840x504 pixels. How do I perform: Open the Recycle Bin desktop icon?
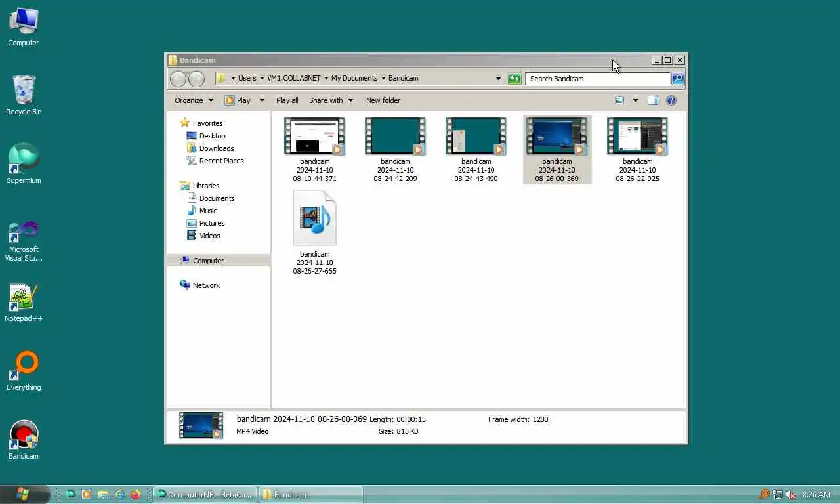pos(24,95)
